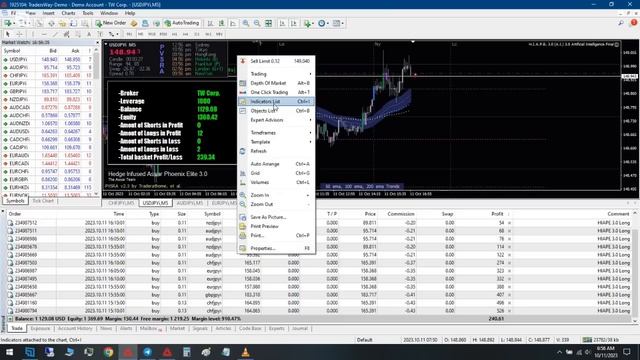Viewport: 640px width, 360px height.
Task: Select the cursor arrow tool
Action: [x=7, y=34]
